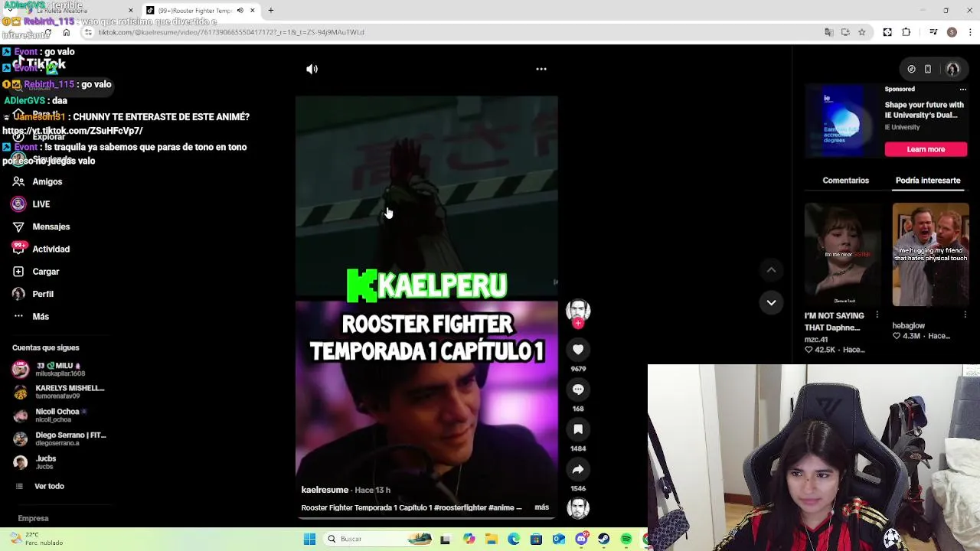
Task: Open a new browser tab with the plus
Action: click(x=270, y=11)
